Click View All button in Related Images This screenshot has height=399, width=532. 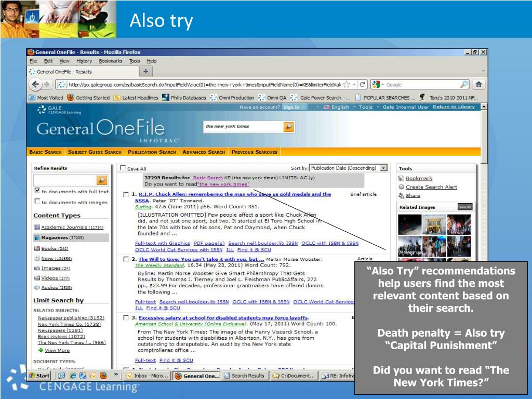(x=464, y=207)
